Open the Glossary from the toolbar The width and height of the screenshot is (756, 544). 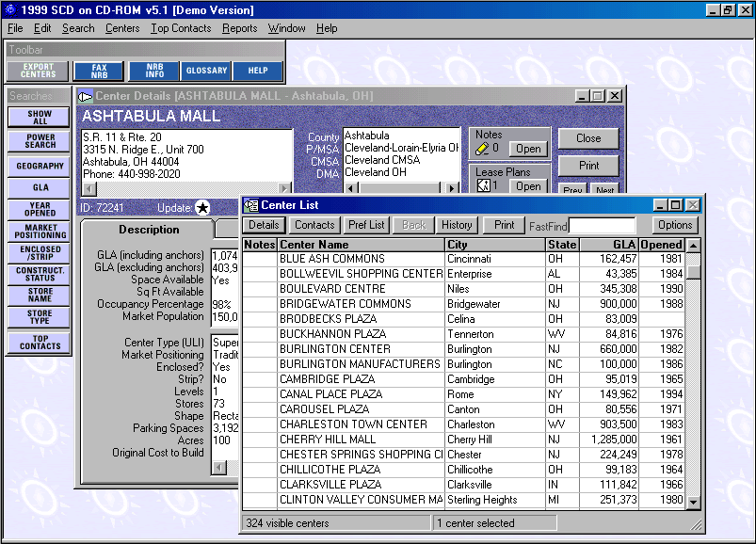click(206, 71)
